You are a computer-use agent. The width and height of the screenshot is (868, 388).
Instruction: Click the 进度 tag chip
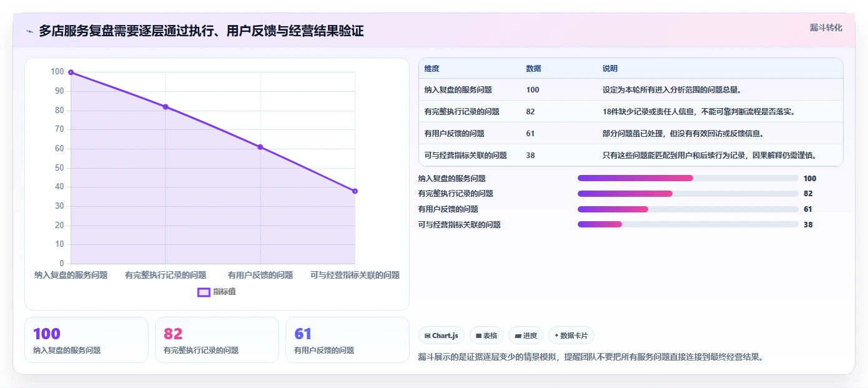[526, 336]
